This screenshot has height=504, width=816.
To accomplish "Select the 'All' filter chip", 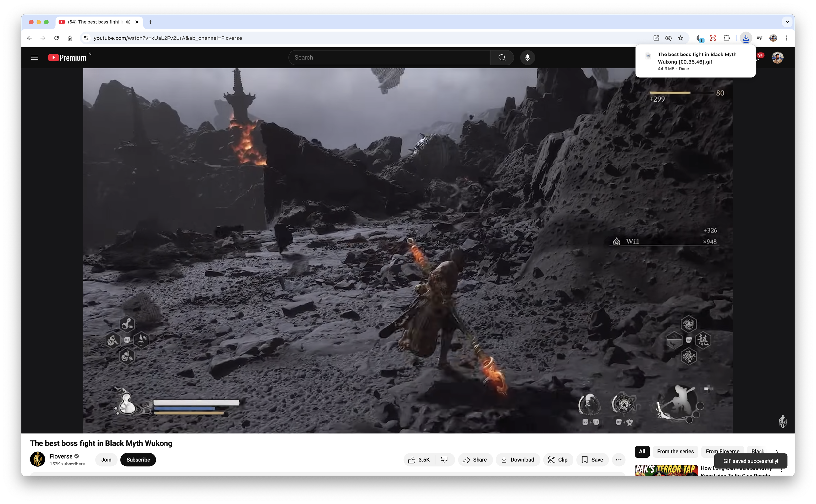I will [x=642, y=451].
